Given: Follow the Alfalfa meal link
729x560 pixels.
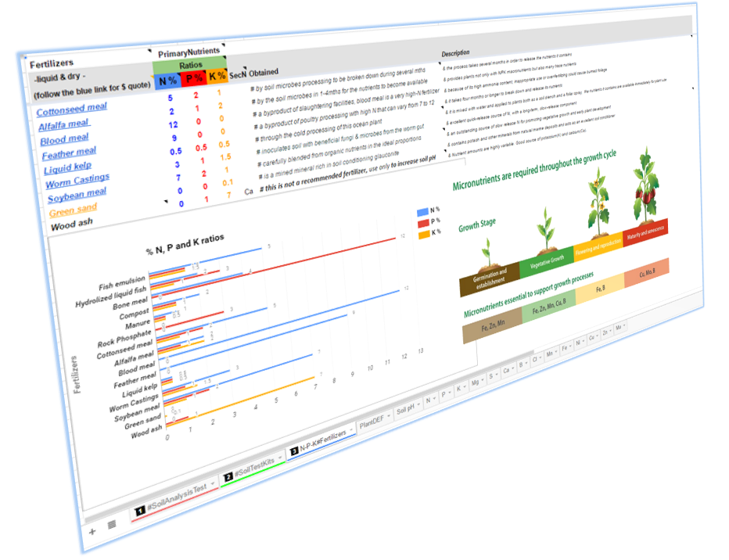Looking at the screenshot, I should click(64, 124).
